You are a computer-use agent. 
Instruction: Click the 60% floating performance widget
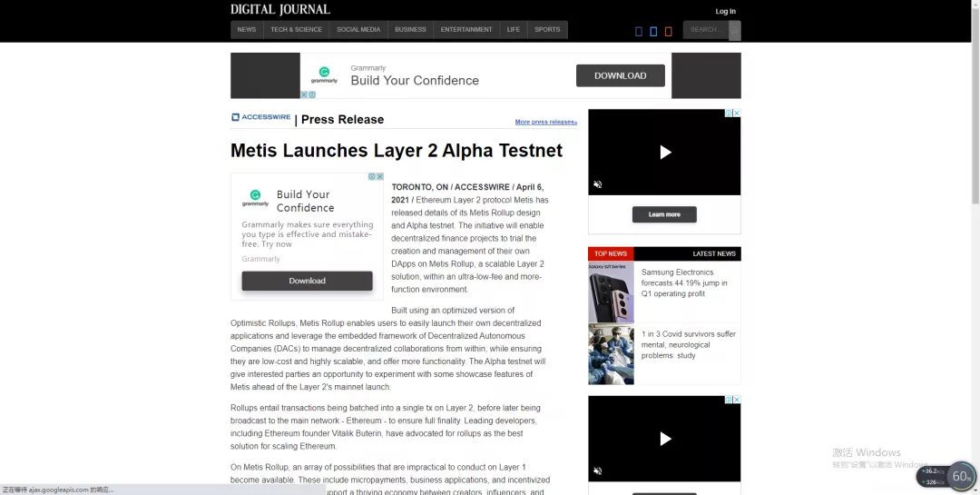961,476
